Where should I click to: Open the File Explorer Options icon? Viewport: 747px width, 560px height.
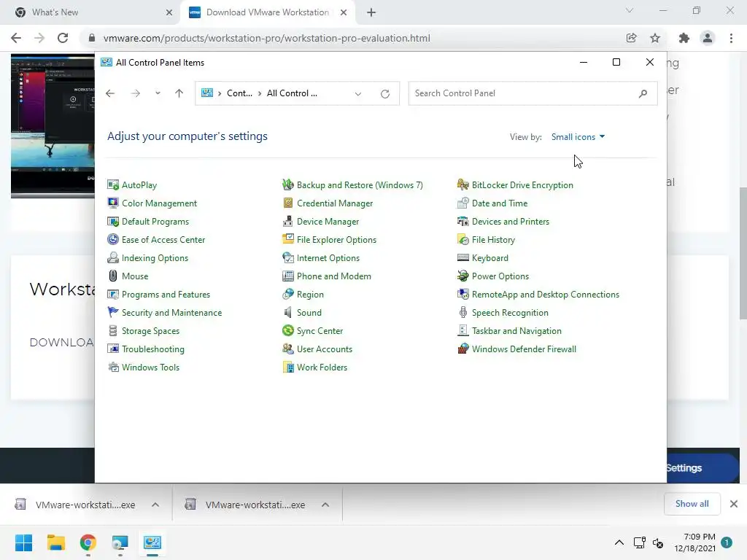point(287,239)
